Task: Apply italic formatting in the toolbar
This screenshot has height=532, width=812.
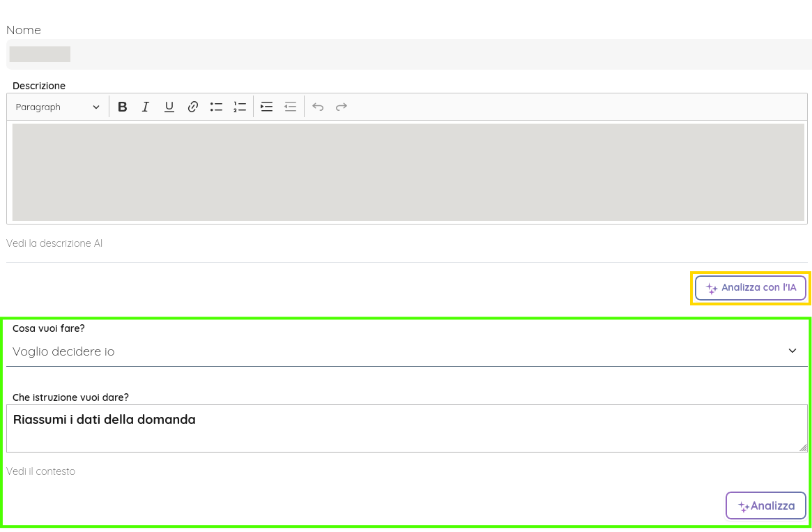Action: pyautogui.click(x=146, y=107)
